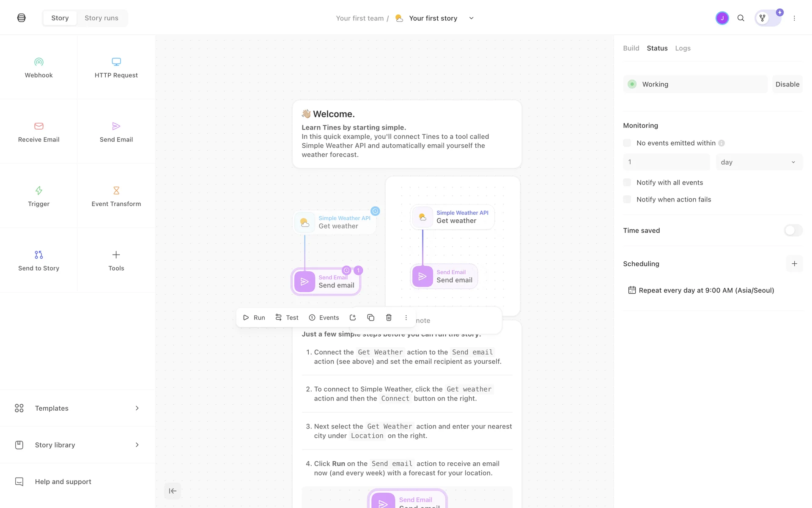This screenshot has width=812, height=508.
Task: Click Run in the action toolbar
Action: [254, 317]
